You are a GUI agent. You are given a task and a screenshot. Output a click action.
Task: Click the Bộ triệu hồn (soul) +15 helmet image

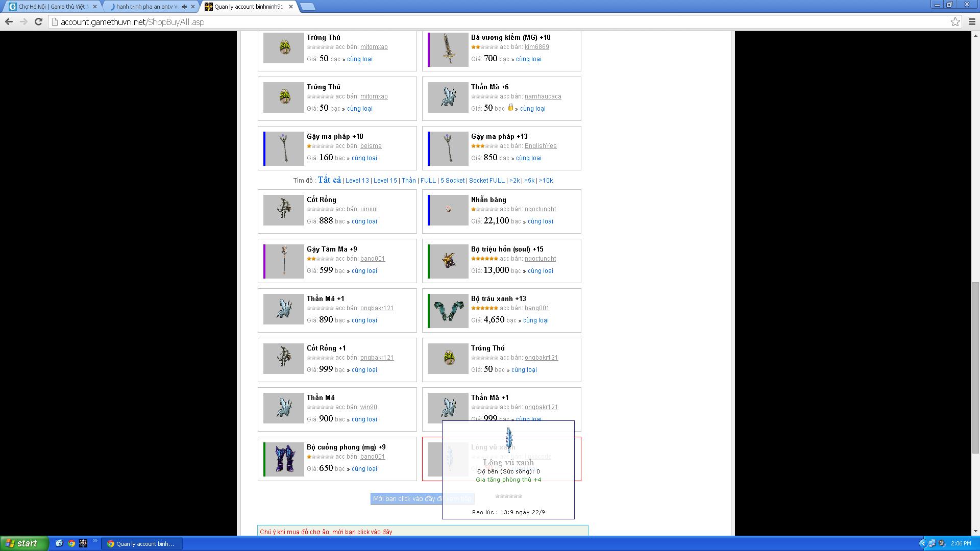click(x=448, y=261)
